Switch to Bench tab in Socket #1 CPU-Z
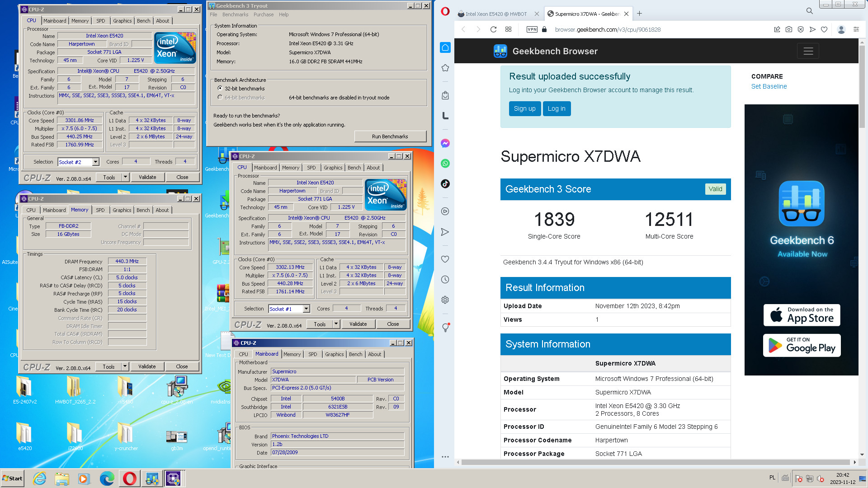 tap(354, 168)
